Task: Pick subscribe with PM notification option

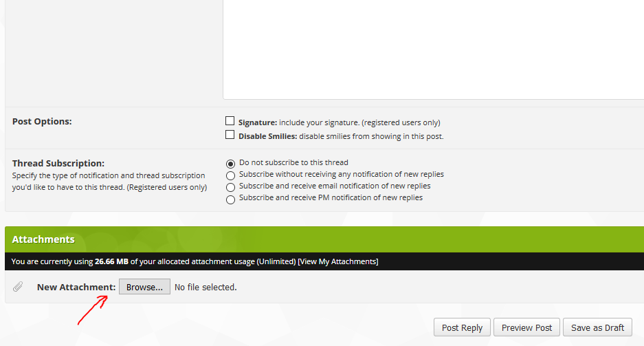Action: [231, 199]
